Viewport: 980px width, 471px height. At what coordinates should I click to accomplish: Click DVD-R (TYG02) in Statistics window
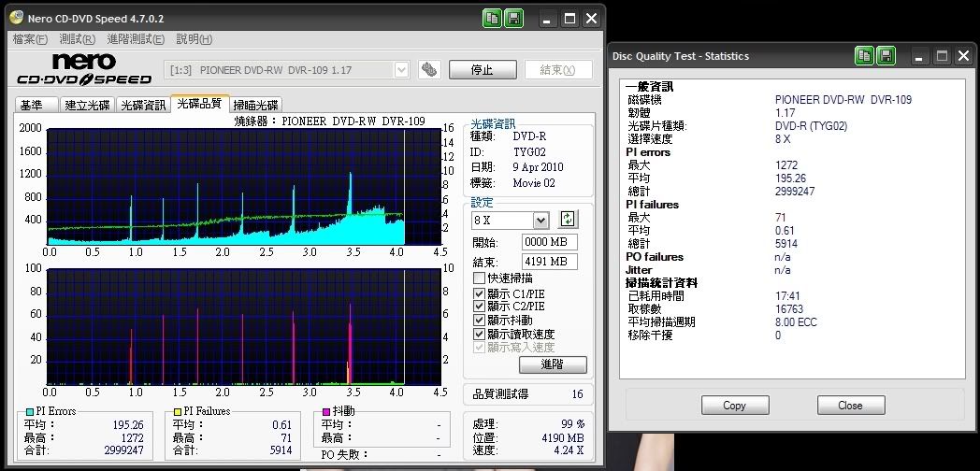tap(812, 126)
